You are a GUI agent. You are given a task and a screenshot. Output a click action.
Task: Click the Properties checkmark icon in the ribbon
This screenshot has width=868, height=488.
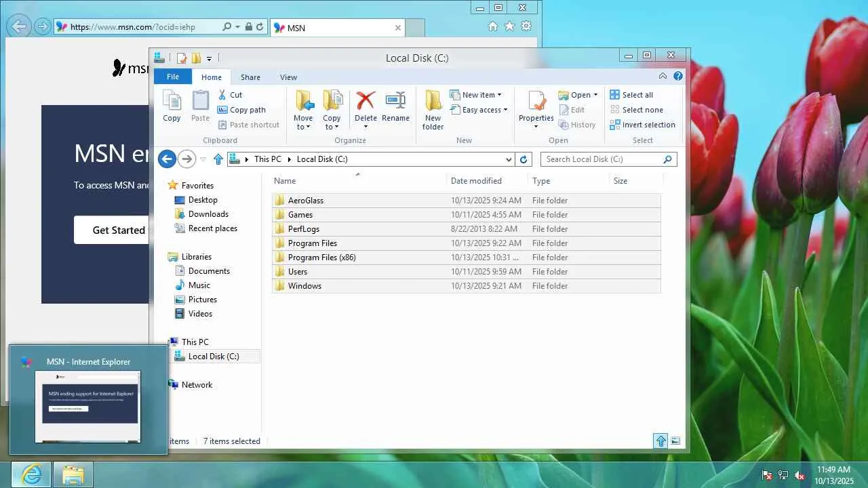536,101
